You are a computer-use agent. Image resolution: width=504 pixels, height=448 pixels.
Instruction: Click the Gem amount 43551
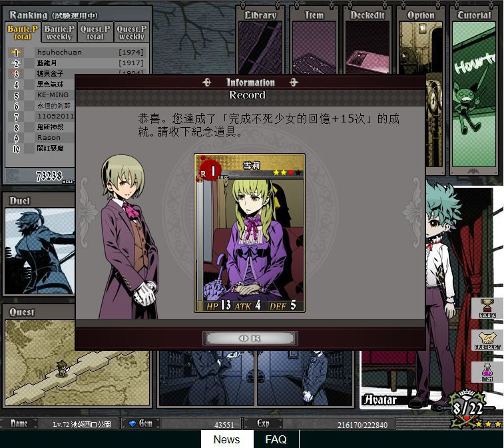[224, 425]
